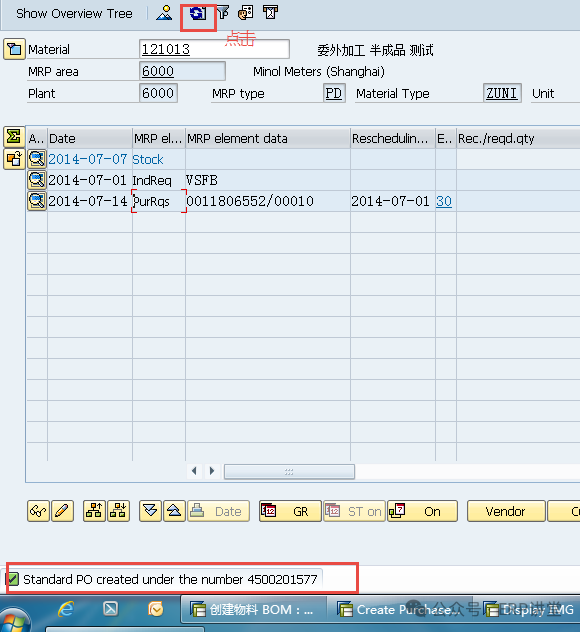Image resolution: width=580 pixels, height=632 pixels.
Task: Open Create Purchase taskbar window
Action: coord(398,609)
